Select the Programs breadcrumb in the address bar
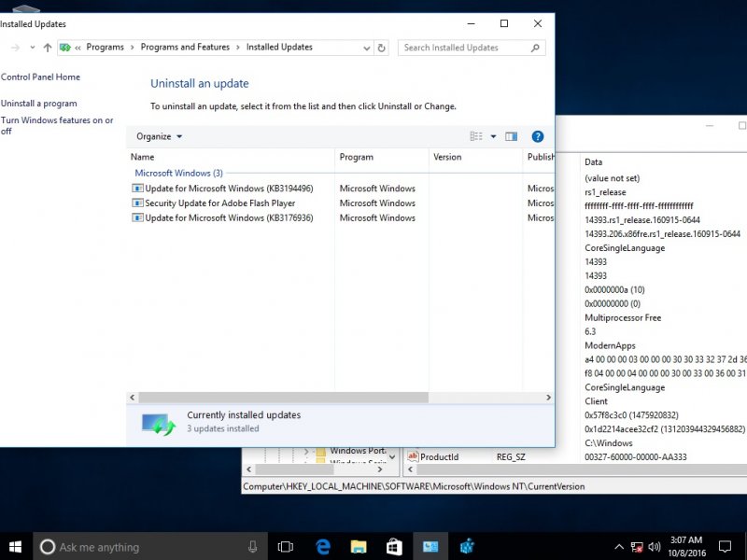 point(105,48)
